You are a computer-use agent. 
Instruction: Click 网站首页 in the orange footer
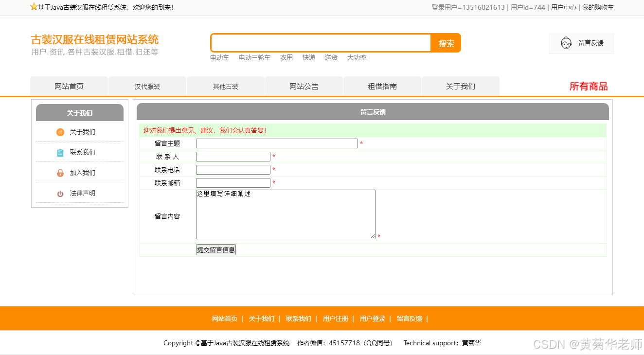[225, 319]
